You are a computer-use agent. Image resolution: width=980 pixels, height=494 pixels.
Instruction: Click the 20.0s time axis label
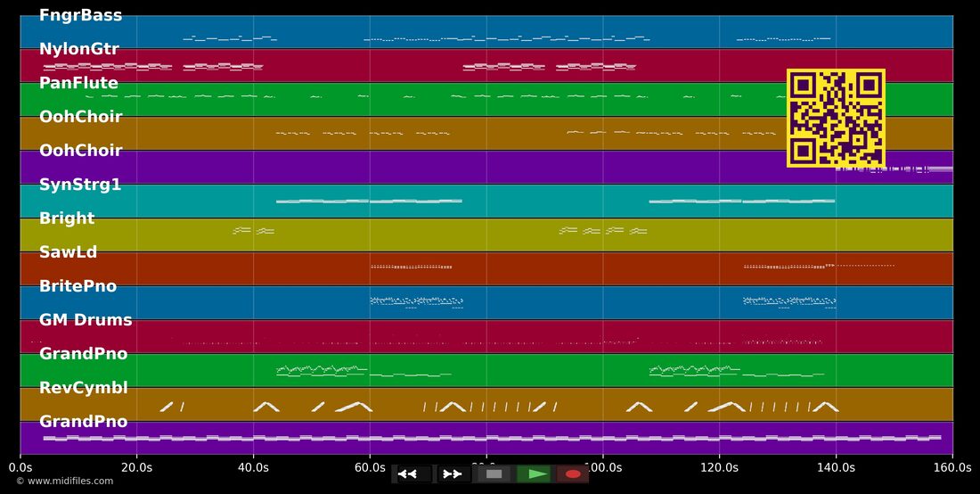coord(137,468)
